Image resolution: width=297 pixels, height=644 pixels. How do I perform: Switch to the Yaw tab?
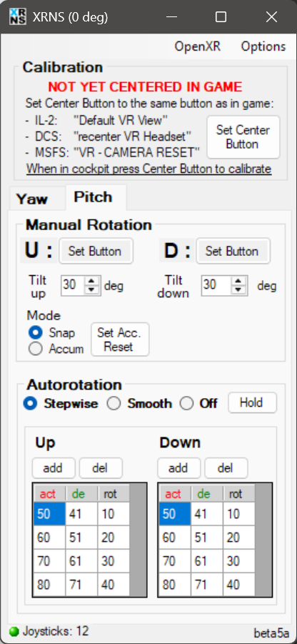[32, 199]
